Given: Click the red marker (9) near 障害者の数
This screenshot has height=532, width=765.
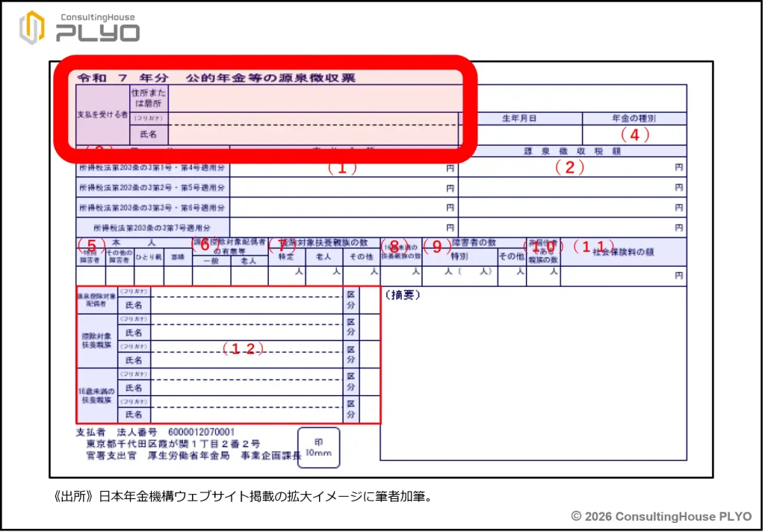Looking at the screenshot, I should click(437, 246).
